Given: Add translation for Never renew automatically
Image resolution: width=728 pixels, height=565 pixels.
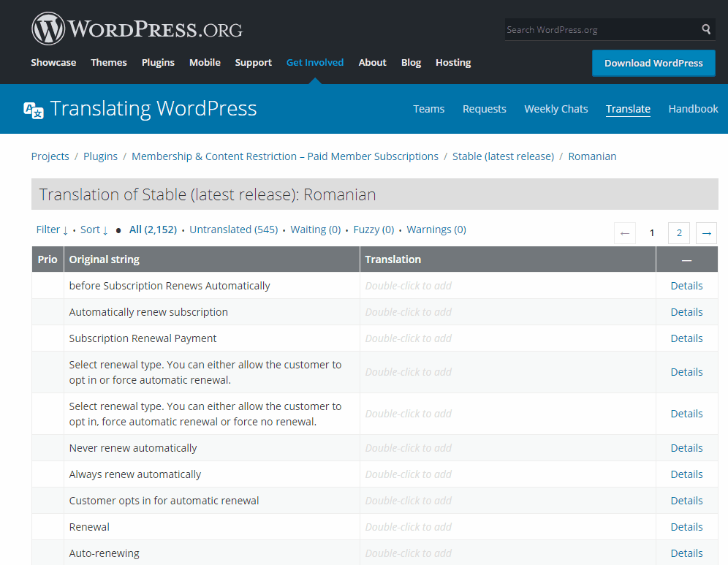Looking at the screenshot, I should point(507,448).
